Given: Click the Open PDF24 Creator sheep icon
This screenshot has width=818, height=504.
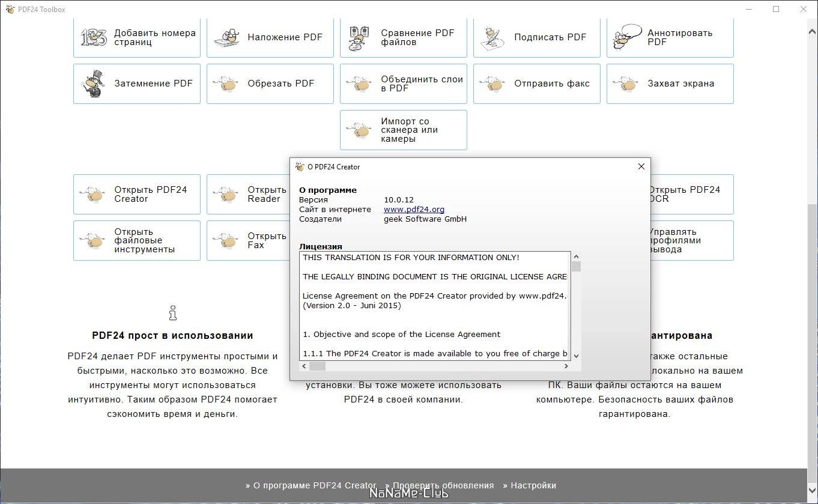Looking at the screenshot, I should tap(93, 195).
